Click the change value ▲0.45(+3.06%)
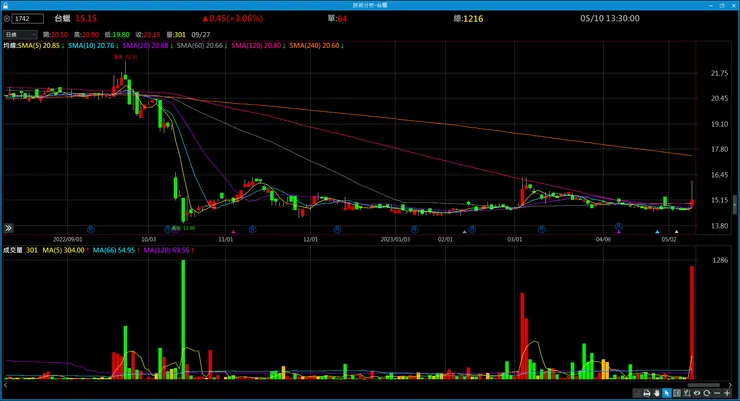 pos(233,18)
